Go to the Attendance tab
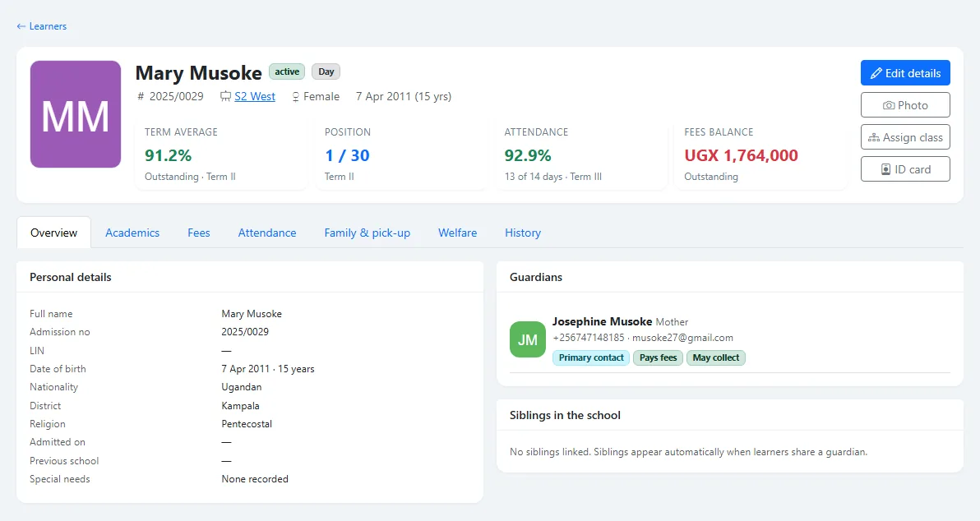Image resolution: width=980 pixels, height=521 pixels. pos(267,233)
